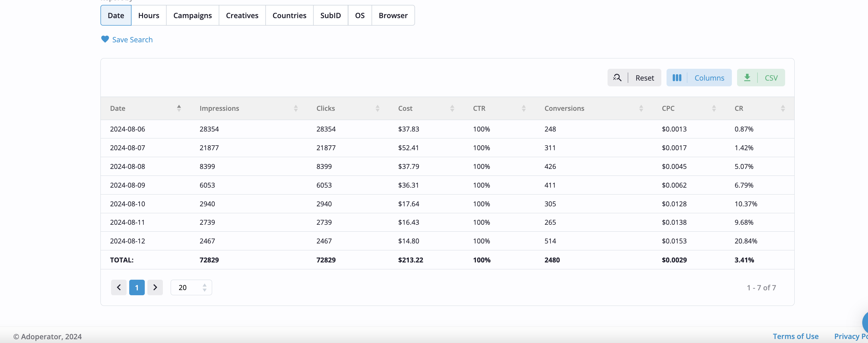Switch report to OS tab

360,16
